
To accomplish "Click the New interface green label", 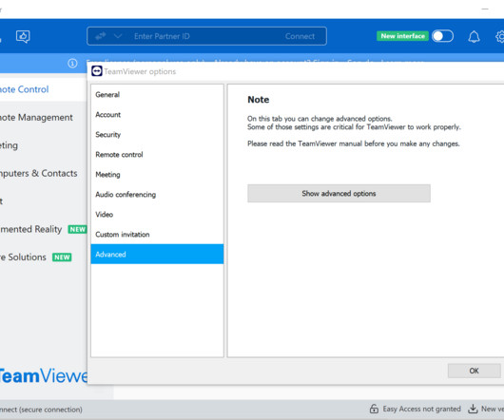I will tap(402, 36).
